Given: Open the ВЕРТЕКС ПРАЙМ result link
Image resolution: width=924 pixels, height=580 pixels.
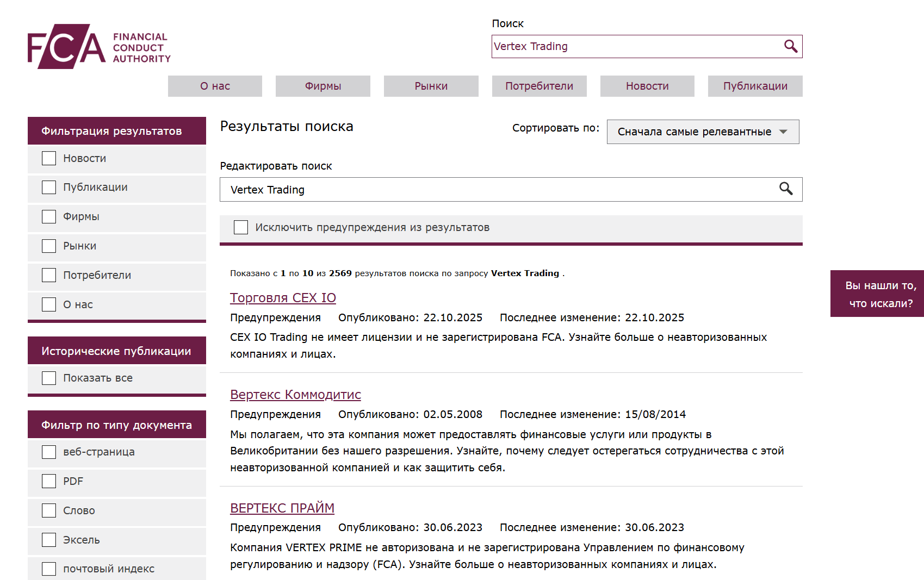Looking at the screenshot, I should coord(282,508).
